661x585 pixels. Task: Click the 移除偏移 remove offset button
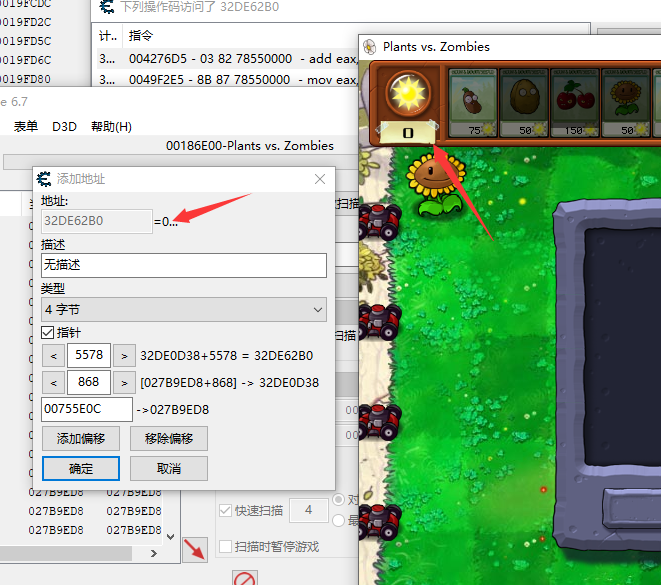(x=169, y=438)
